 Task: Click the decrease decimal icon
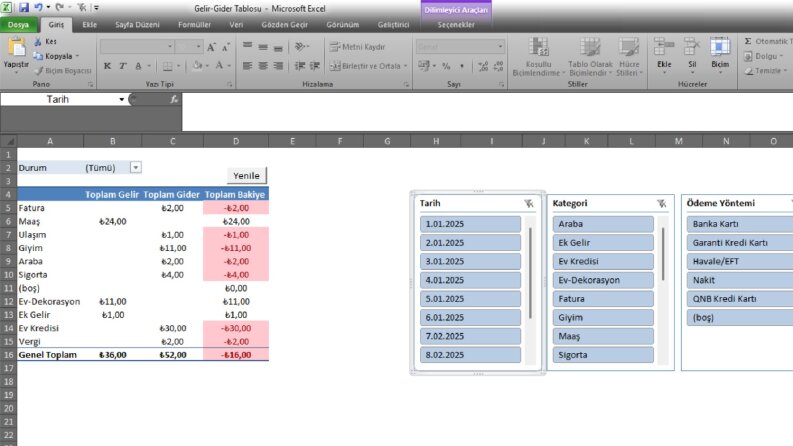coord(498,66)
